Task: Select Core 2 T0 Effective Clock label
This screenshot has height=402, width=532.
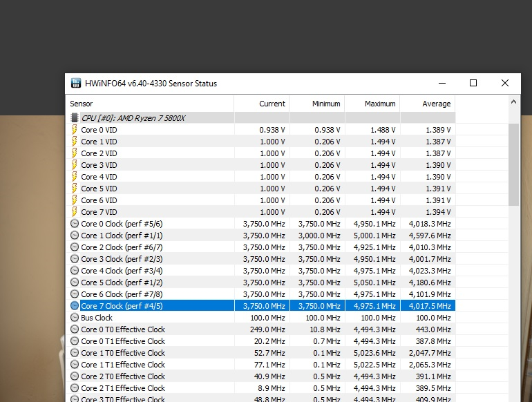Action: point(123,376)
